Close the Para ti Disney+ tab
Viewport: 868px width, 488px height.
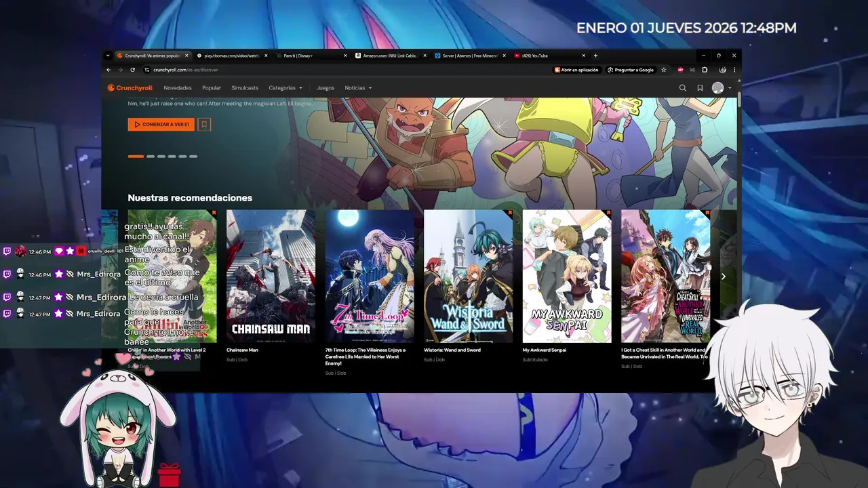[345, 56]
